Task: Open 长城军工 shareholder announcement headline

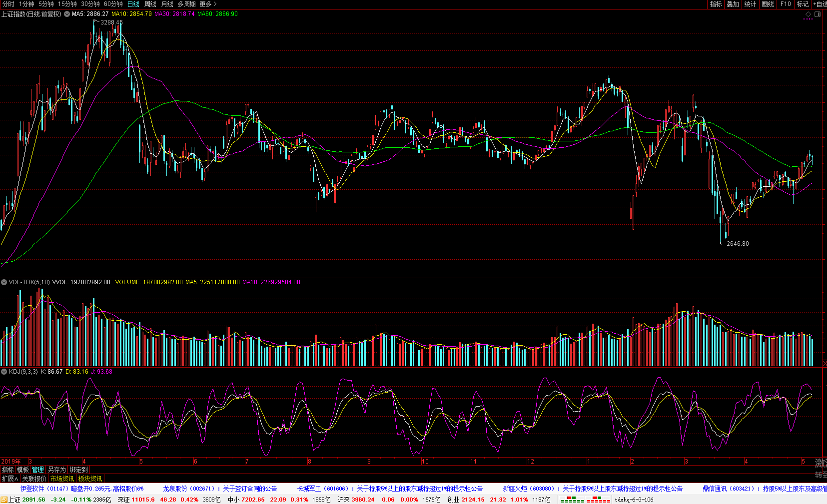Action: click(390, 489)
